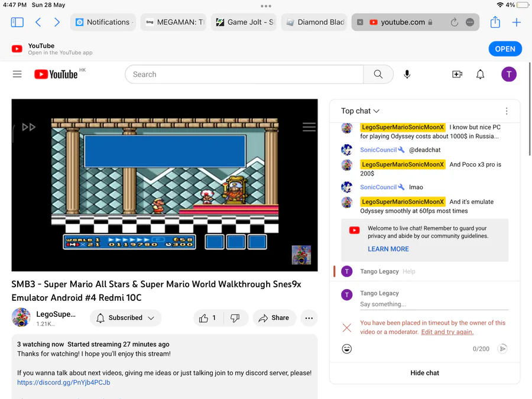Add a new Safari tab
This screenshot has height=399, width=532.
517,22
